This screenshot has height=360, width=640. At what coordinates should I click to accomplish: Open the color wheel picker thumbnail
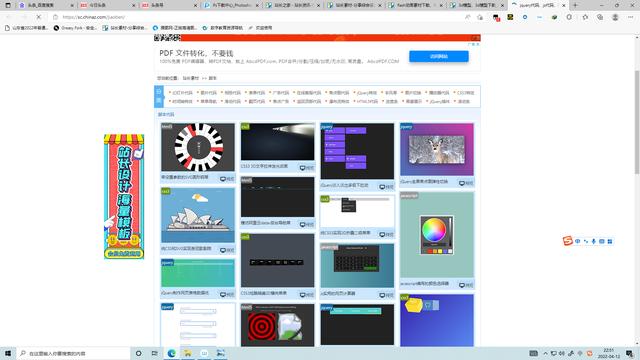click(x=437, y=235)
